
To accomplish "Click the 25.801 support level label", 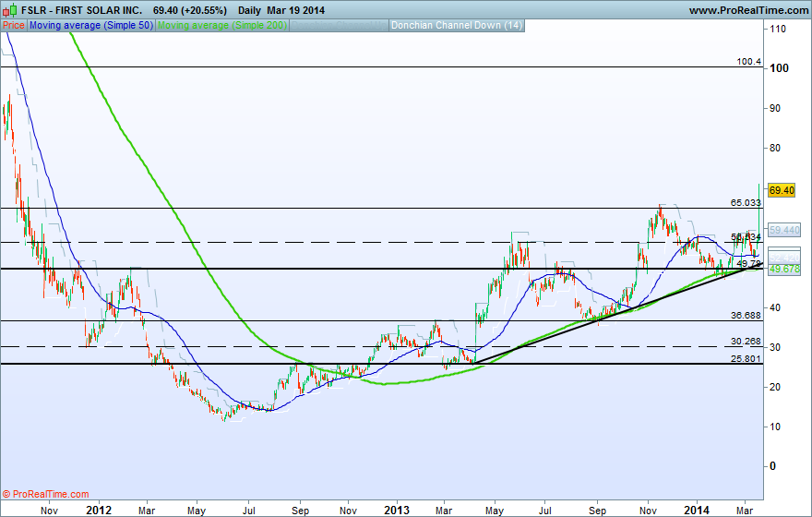I will (x=746, y=358).
